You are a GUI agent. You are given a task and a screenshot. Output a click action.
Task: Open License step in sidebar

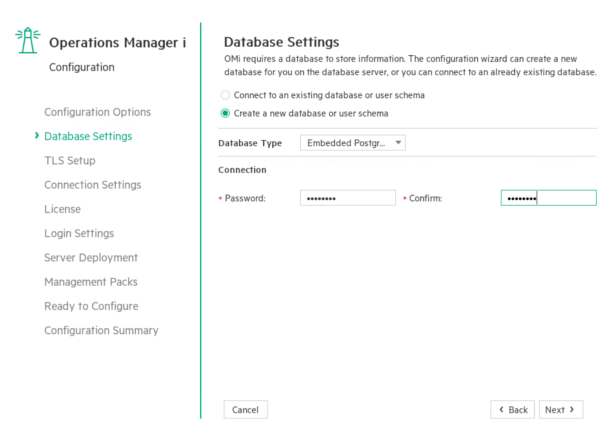point(62,209)
